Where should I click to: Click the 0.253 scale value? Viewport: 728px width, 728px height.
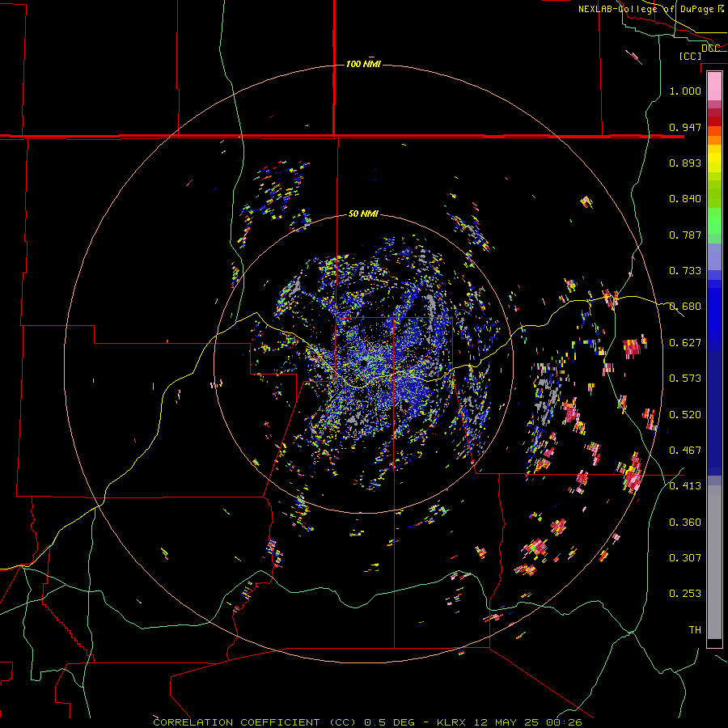[685, 594]
